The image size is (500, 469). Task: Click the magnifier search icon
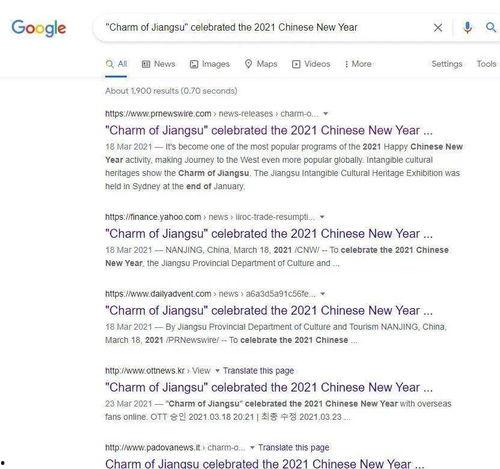[491, 27]
